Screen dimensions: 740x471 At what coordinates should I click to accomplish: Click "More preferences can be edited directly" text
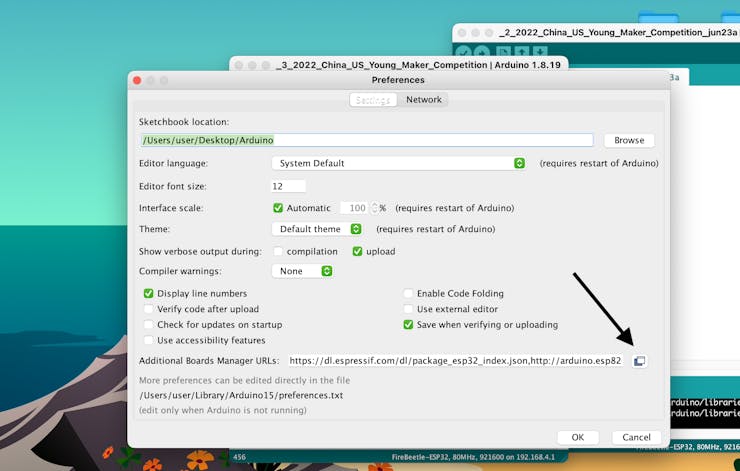[244, 380]
